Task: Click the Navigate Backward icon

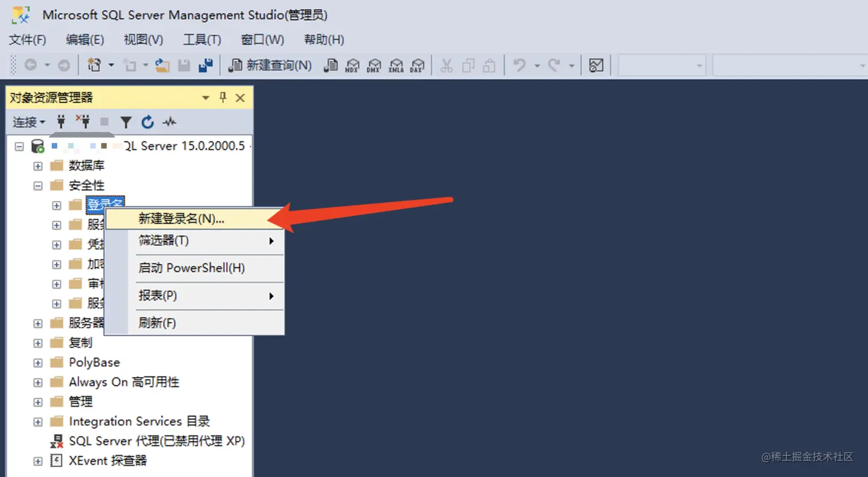Action: [x=30, y=65]
